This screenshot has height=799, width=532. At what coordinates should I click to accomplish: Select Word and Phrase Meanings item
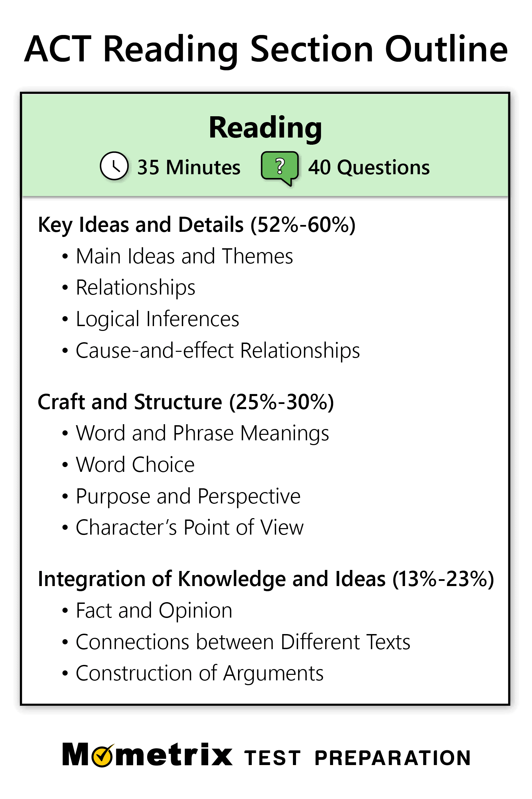pyautogui.click(x=202, y=433)
